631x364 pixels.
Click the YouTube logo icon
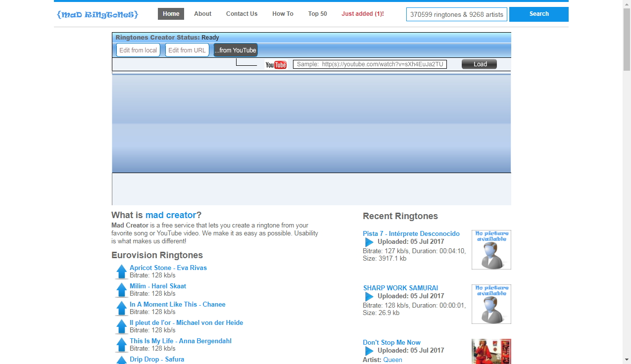[276, 65]
